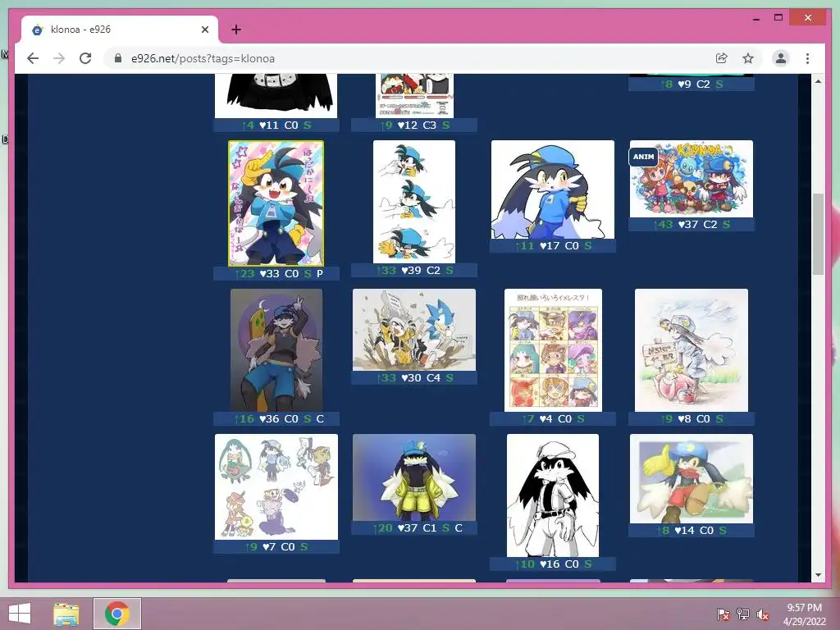
Task: Click the browser forward arrow
Action: [59, 58]
